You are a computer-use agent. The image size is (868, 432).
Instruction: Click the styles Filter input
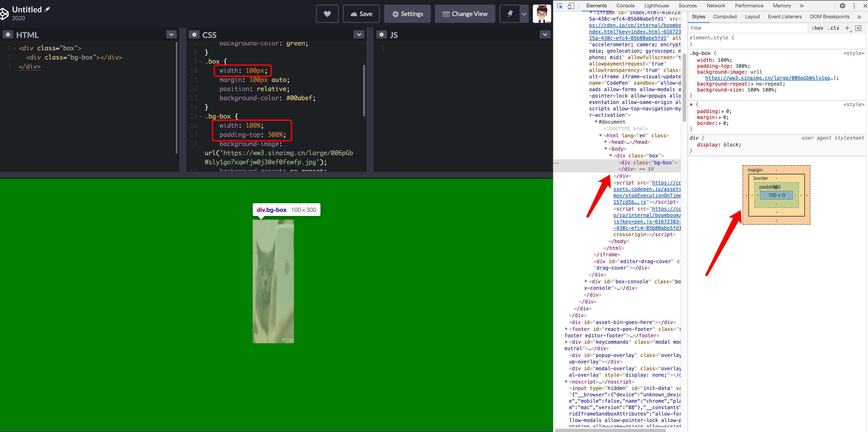click(x=748, y=28)
